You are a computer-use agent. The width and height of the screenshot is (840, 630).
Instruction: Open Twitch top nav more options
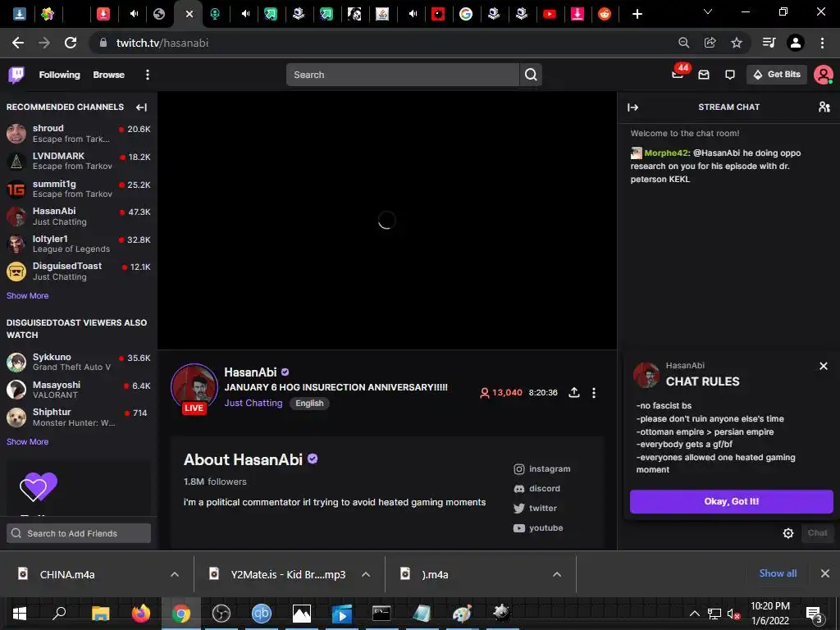(148, 75)
